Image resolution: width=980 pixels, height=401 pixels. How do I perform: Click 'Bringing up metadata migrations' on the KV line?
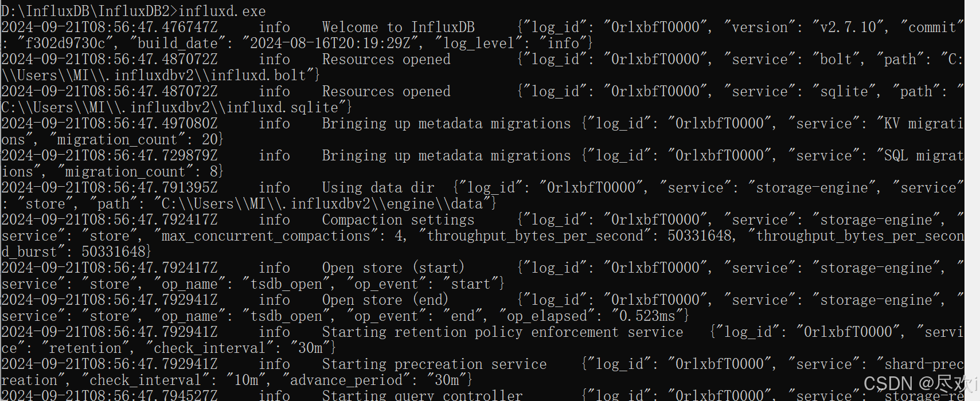click(x=447, y=123)
